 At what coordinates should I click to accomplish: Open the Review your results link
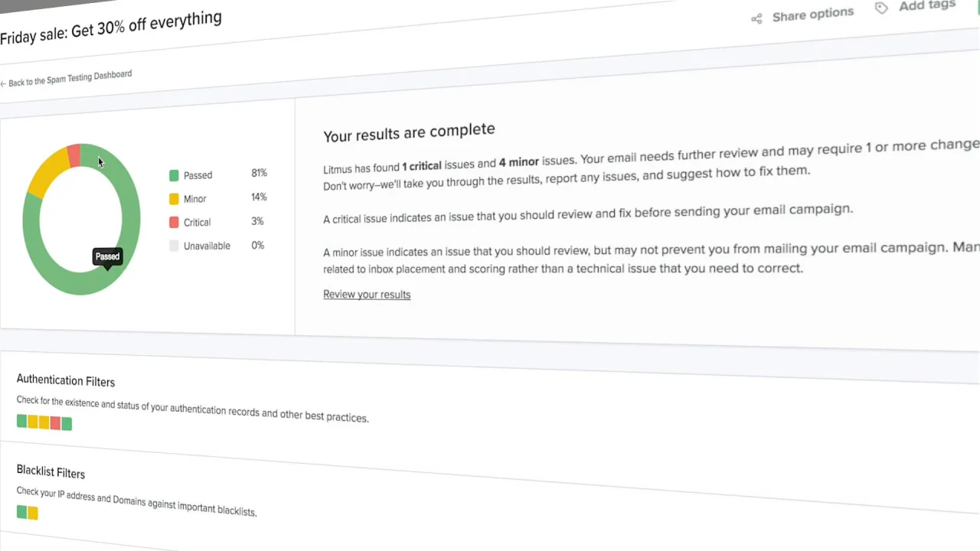pos(367,295)
